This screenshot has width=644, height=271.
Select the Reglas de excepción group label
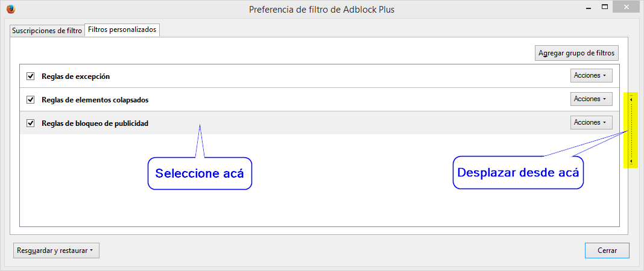click(x=75, y=76)
